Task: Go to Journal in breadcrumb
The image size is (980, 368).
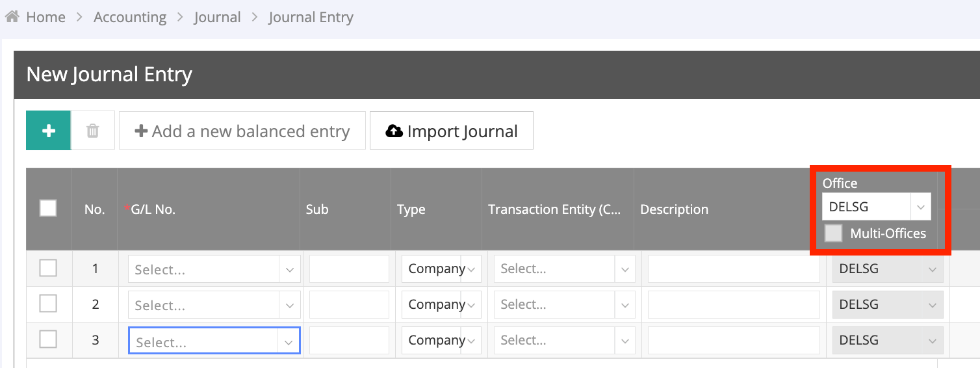Action: [217, 17]
